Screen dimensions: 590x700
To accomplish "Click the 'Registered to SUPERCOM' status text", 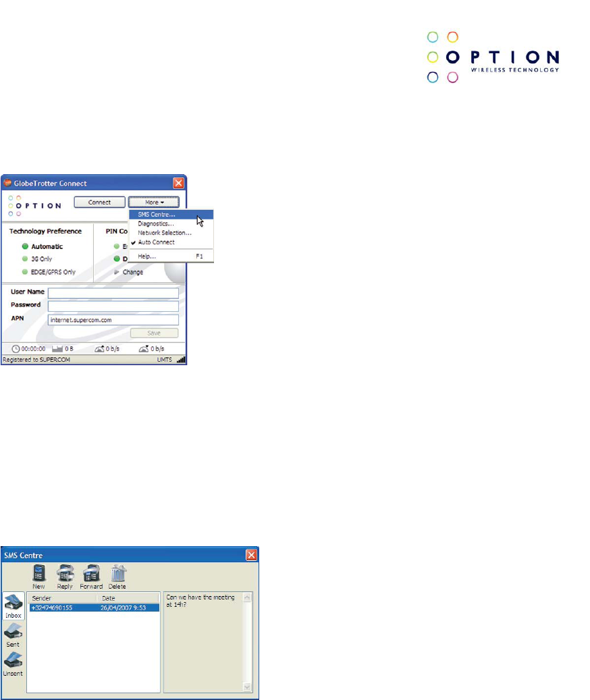I will tap(36, 360).
